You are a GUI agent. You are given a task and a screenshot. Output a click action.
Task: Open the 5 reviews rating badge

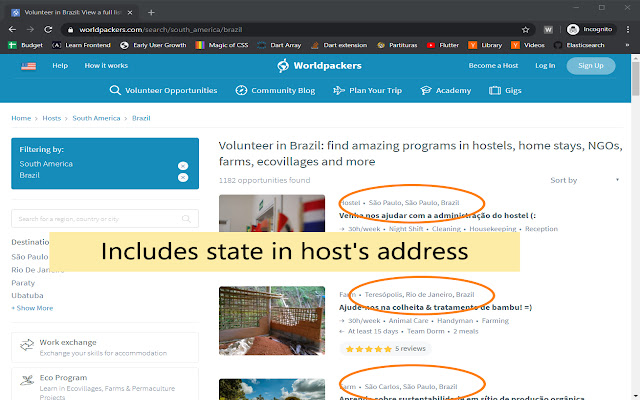tap(385, 349)
